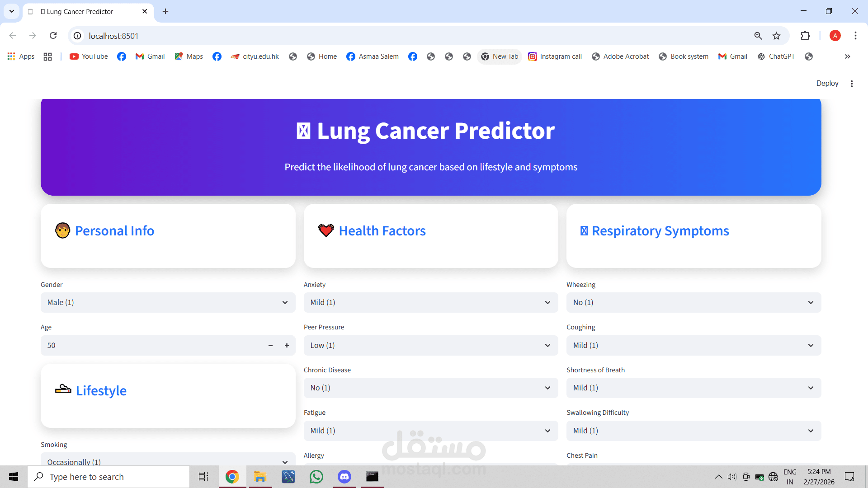Open the Gmail bookmark shortcut
Image resolution: width=868 pixels, height=488 pixels.
150,56
